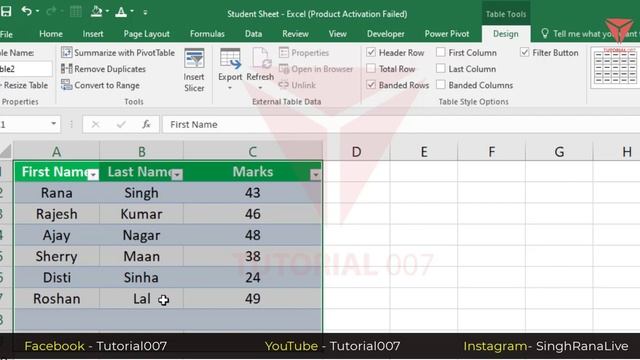Open the Refresh dropdown arrow
640x360 pixels.
(260, 88)
